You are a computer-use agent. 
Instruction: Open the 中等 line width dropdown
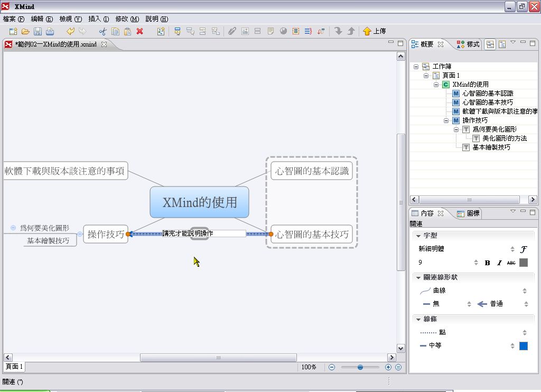pyautogui.click(x=512, y=346)
